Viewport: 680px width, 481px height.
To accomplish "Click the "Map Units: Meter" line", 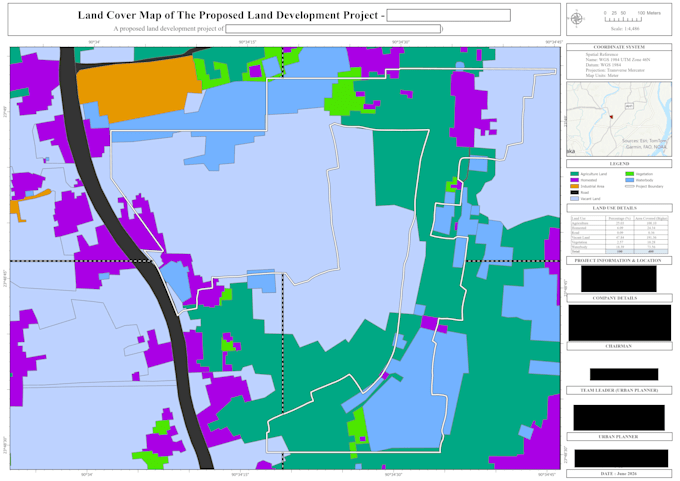I will point(602,75).
